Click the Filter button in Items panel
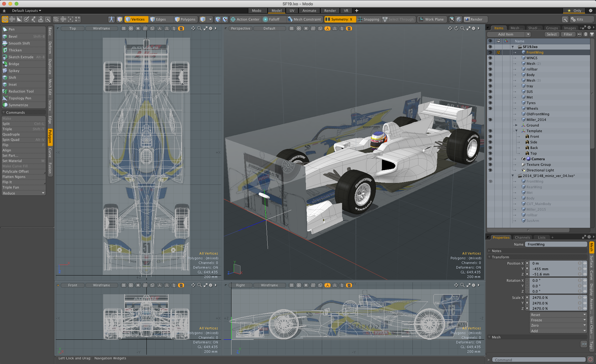 [x=568, y=34]
